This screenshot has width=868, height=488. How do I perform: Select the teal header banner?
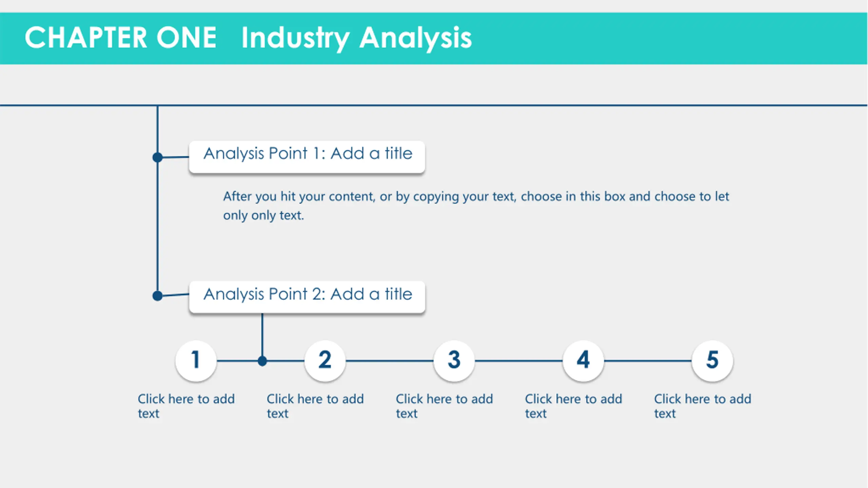(434, 38)
